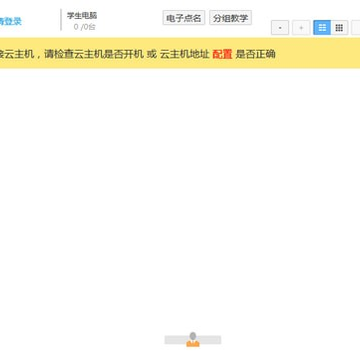Click the 学生电脑 label
Viewport: 360px width, 360px height.
(82, 15)
